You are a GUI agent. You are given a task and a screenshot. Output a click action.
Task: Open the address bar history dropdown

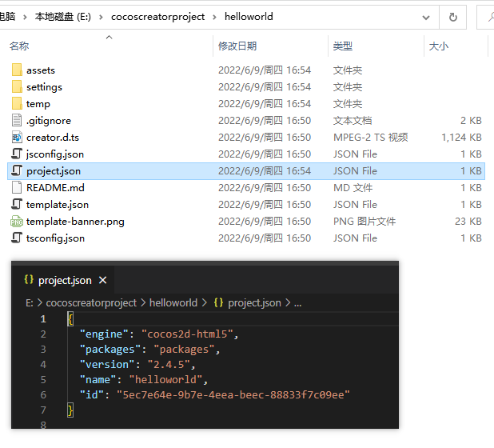click(x=426, y=17)
